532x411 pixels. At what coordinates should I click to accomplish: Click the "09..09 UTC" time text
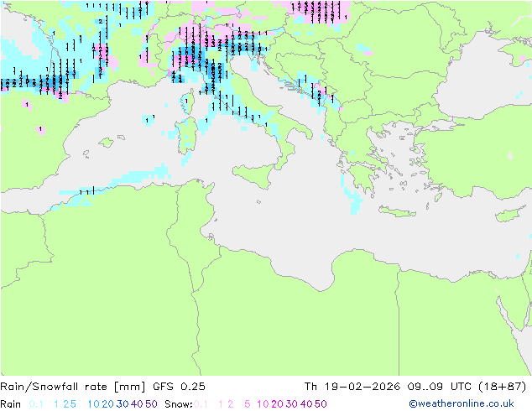pos(440,387)
